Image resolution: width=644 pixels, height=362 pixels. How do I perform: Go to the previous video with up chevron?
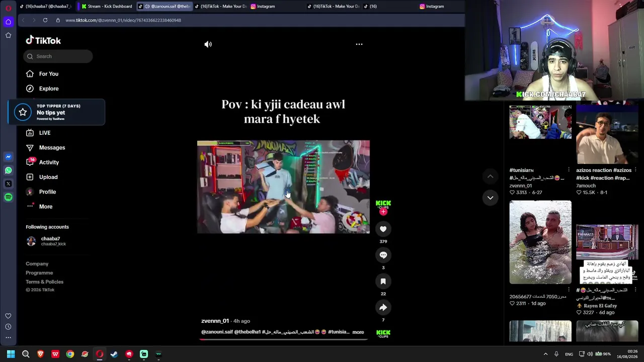(490, 176)
